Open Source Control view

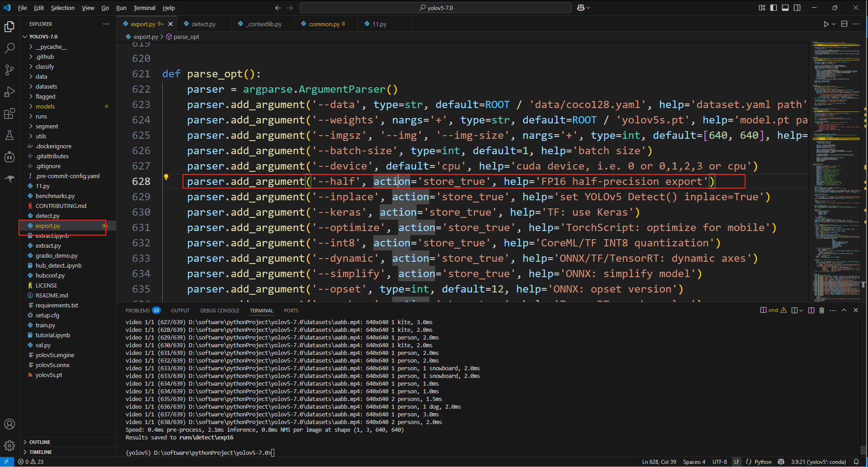coord(9,69)
